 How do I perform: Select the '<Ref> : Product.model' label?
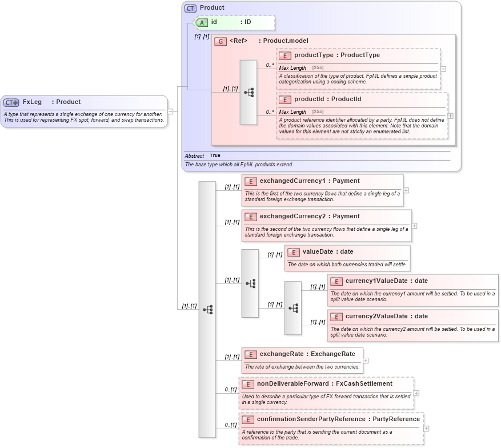tap(268, 41)
